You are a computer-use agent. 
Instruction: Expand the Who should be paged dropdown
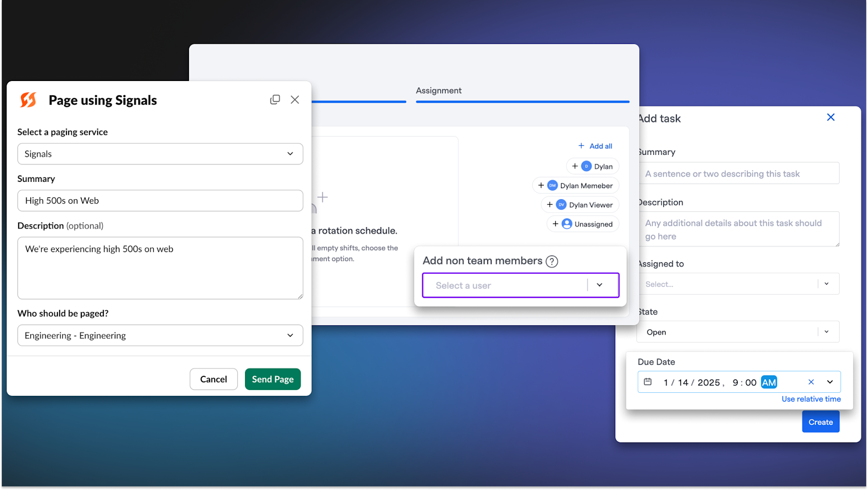pos(160,335)
